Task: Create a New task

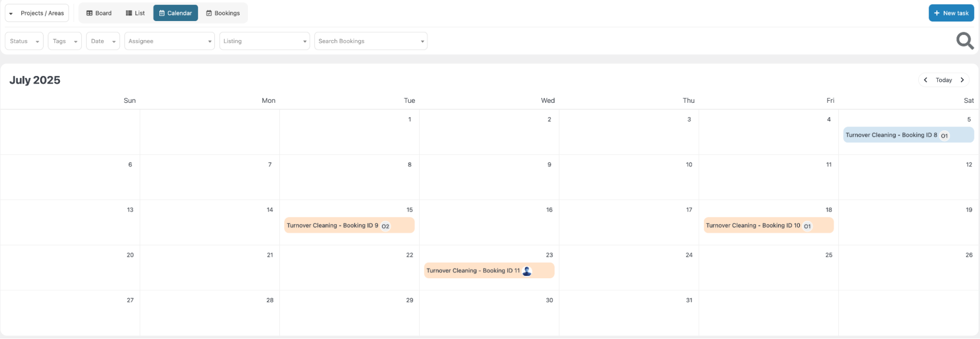Action: point(951,13)
